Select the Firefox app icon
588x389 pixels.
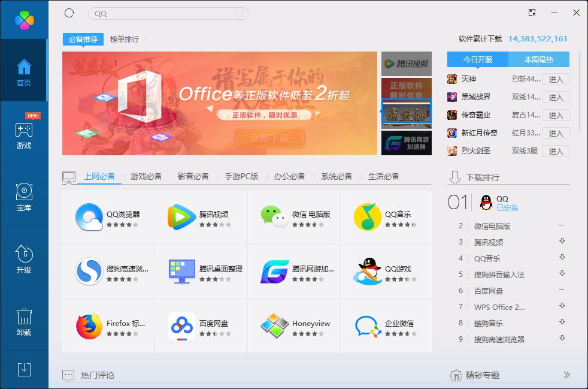[x=89, y=326]
